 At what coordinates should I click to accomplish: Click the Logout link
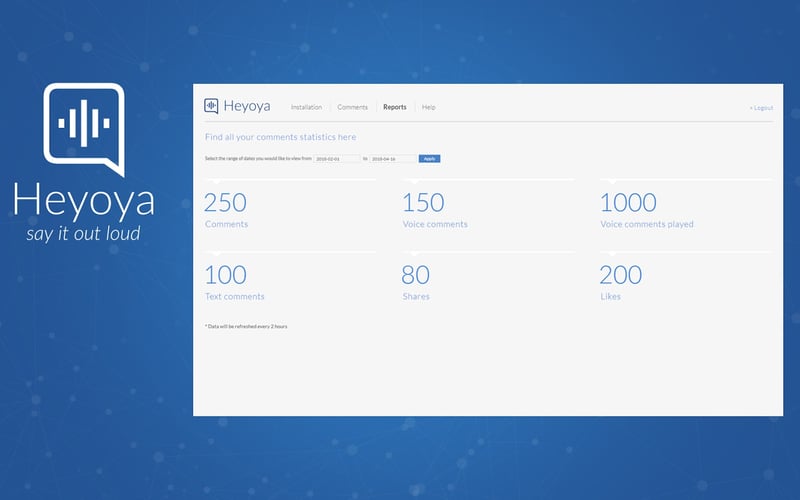tap(761, 108)
